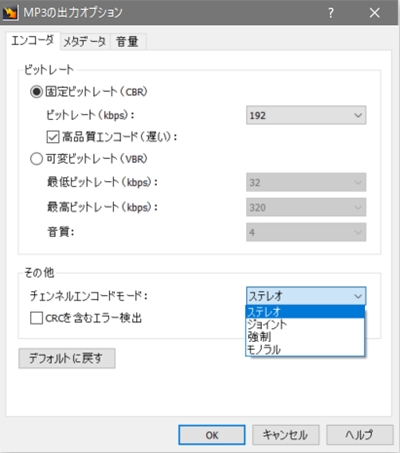Viewport: 400px width, 453px height.
Task: Switch to the 音量 tab
Action: [x=128, y=42]
